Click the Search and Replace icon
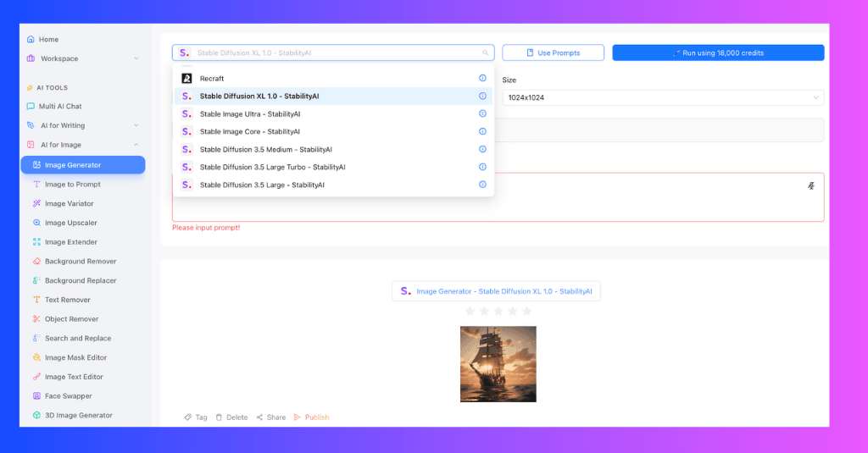This screenshot has height=453, width=868. (36, 338)
